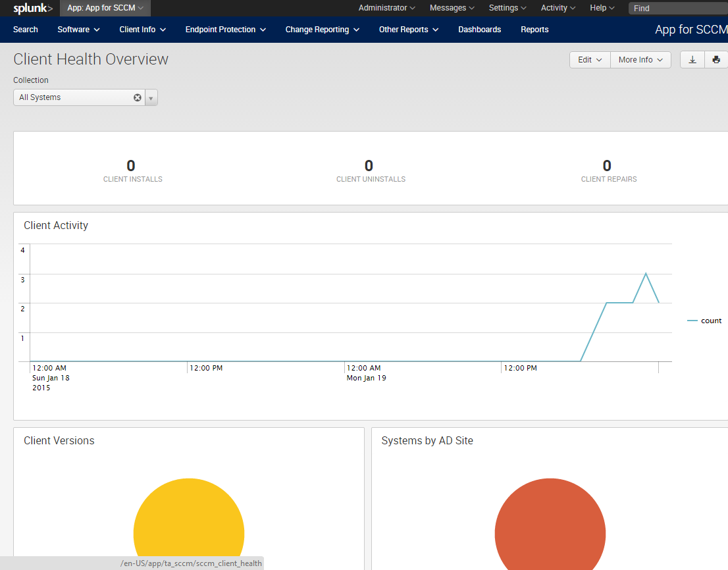
Task: Open the Settings menu
Action: point(507,8)
